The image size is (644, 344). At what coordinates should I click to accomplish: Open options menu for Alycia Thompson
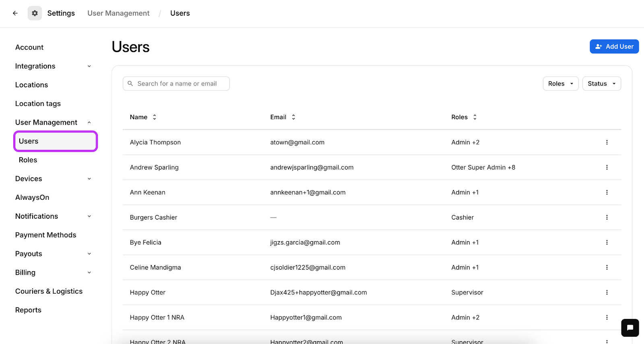point(607,142)
